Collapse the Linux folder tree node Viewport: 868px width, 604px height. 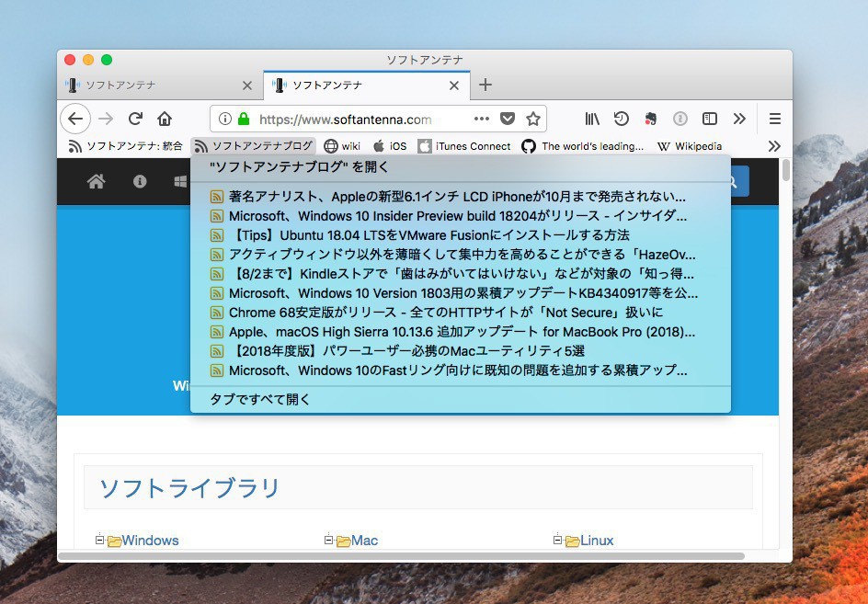557,540
